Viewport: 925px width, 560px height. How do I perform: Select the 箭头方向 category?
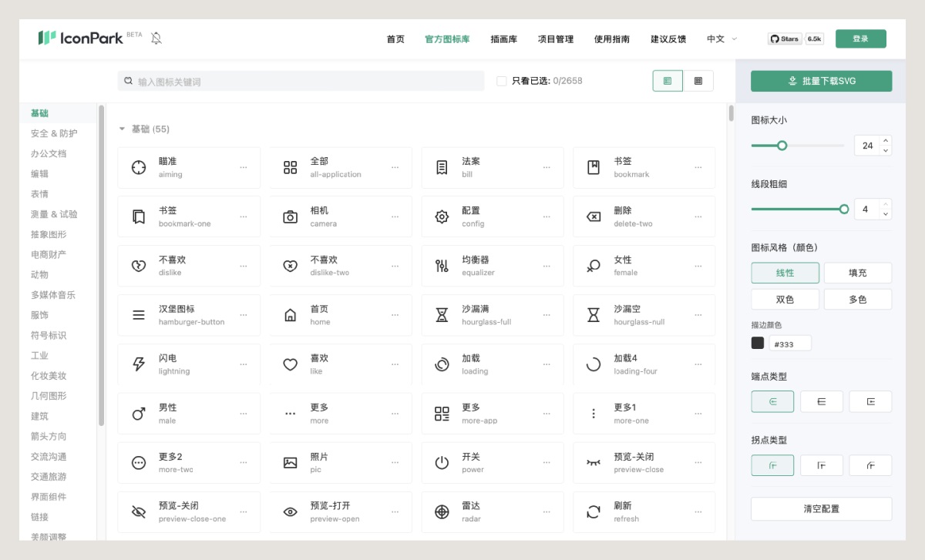49,436
